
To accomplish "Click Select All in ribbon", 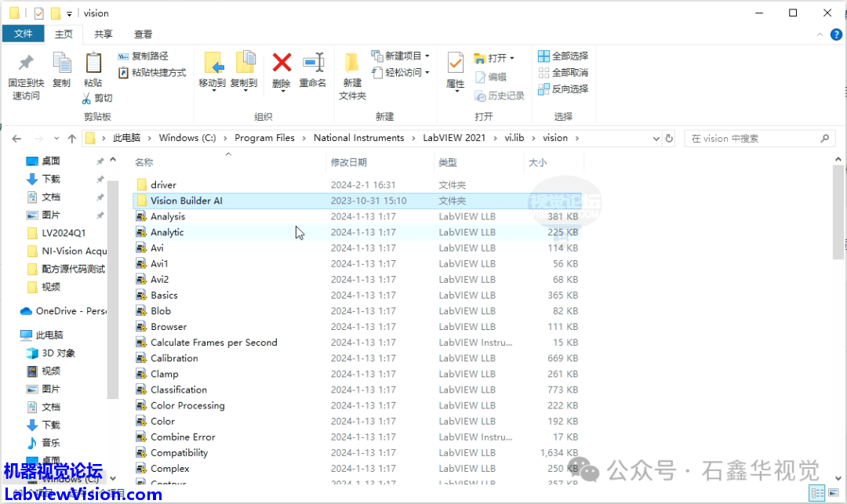I will pyautogui.click(x=563, y=56).
